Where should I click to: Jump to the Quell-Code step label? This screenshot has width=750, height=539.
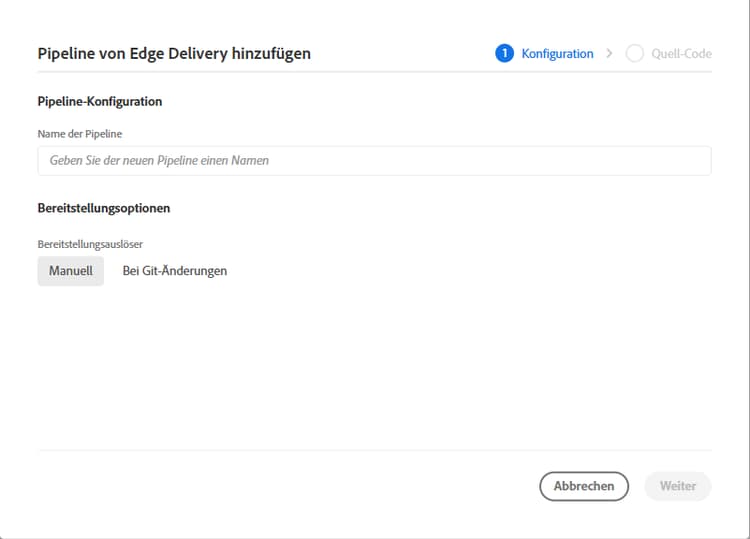[681, 54]
